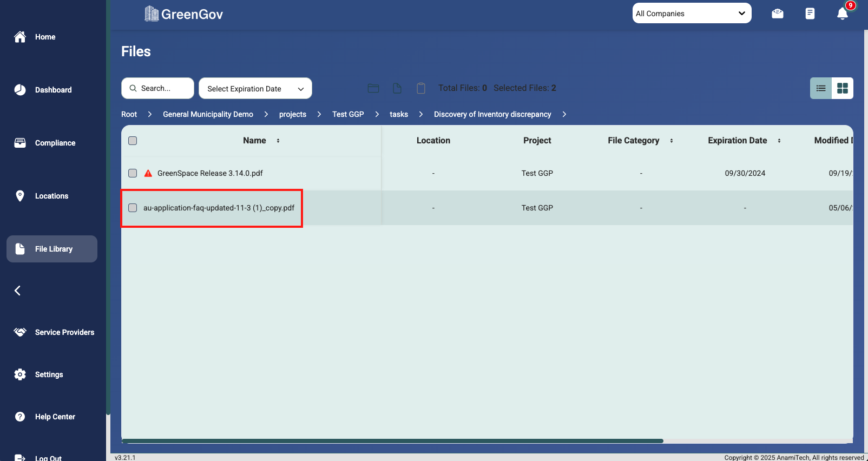The height and width of the screenshot is (461, 868).
Task: Click the GreenGov building logo
Action: pos(152,14)
